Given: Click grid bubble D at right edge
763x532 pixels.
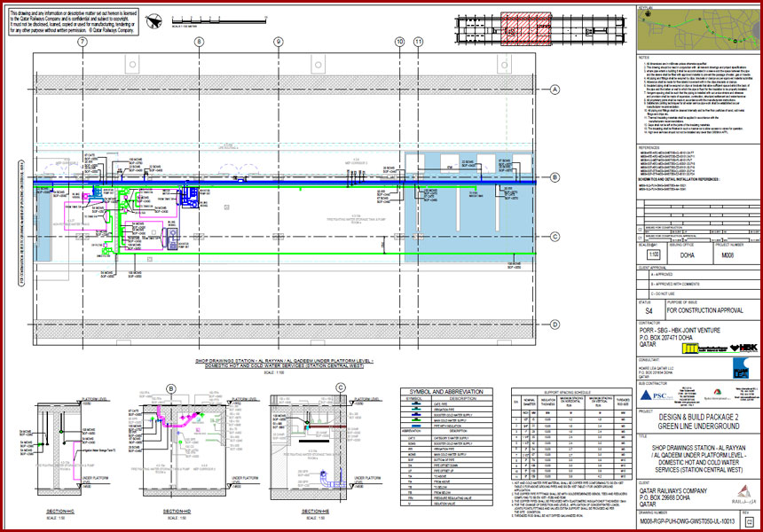Looking at the screenshot, I should (x=555, y=325).
